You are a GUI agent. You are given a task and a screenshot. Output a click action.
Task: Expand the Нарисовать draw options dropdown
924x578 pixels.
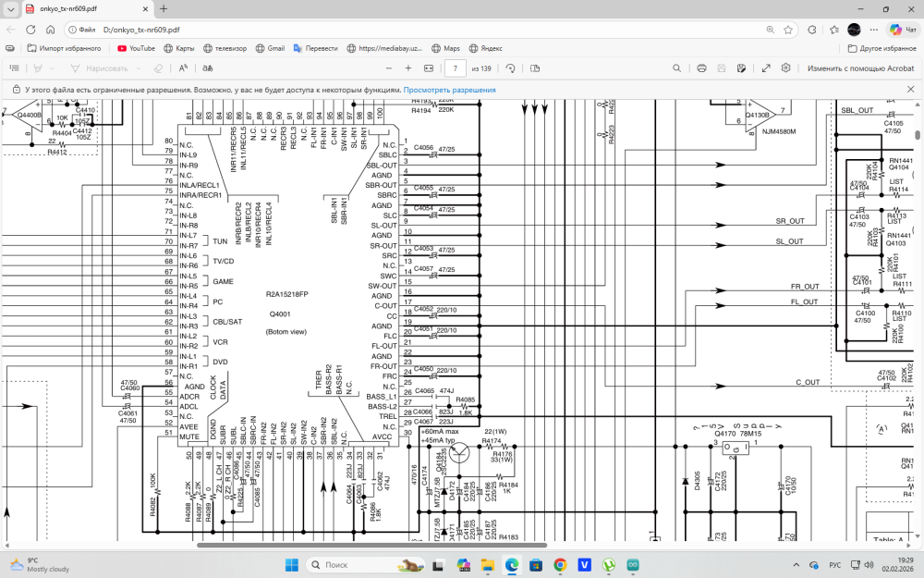pos(137,68)
